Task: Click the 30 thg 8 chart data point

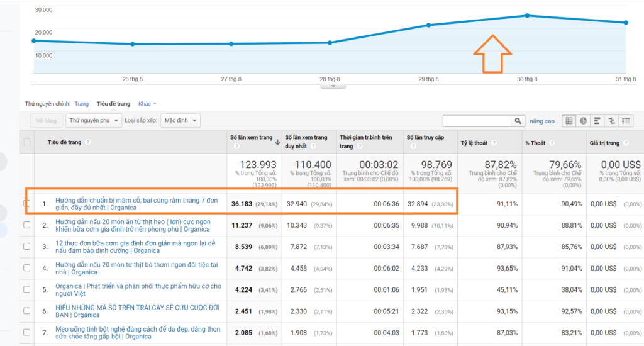Action: click(527, 16)
